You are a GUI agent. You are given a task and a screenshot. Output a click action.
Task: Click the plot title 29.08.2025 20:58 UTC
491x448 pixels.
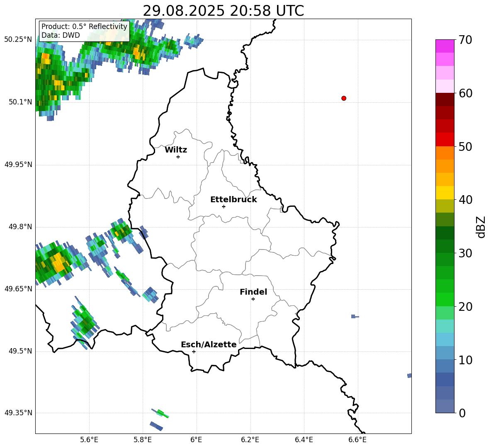(x=223, y=11)
